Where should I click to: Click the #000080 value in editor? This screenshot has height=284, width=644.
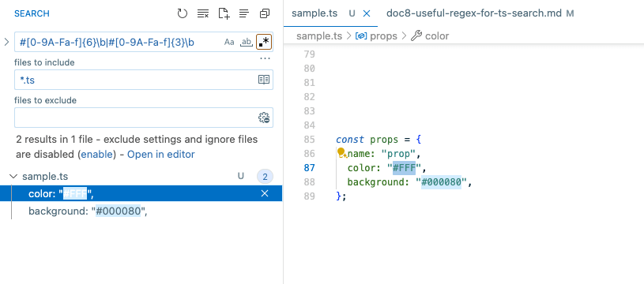coord(442,182)
